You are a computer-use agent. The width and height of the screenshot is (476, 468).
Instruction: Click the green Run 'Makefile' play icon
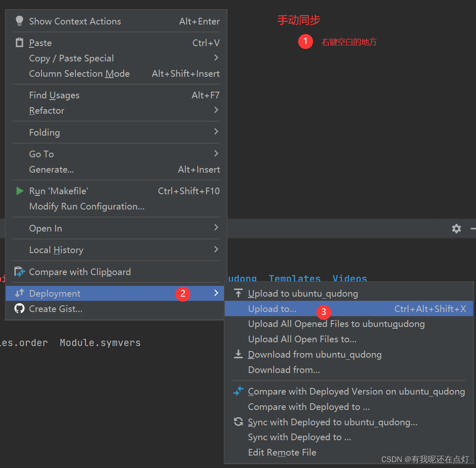pos(19,190)
